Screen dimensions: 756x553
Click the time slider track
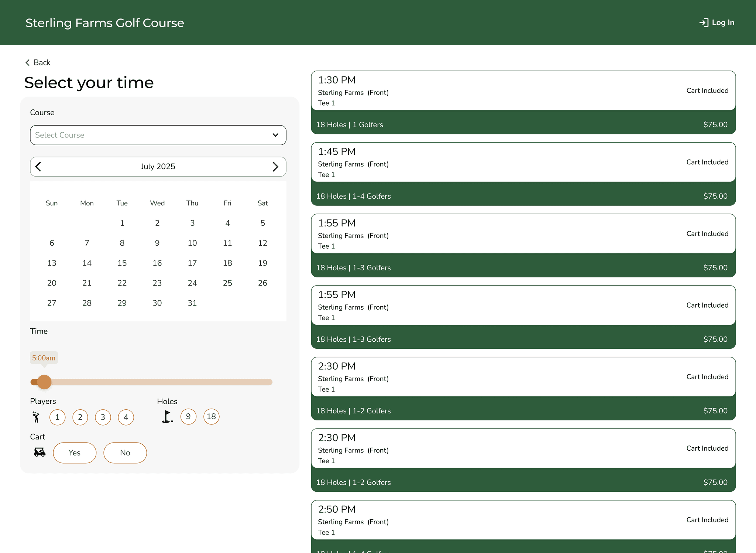click(151, 382)
